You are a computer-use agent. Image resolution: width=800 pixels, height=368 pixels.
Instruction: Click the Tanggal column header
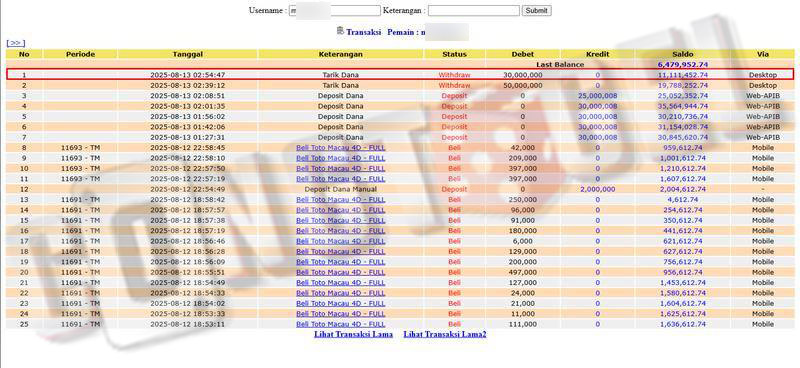pyautogui.click(x=188, y=54)
